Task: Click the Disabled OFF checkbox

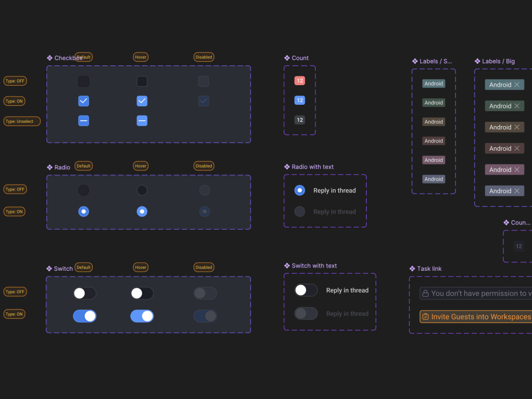Action: (x=204, y=81)
